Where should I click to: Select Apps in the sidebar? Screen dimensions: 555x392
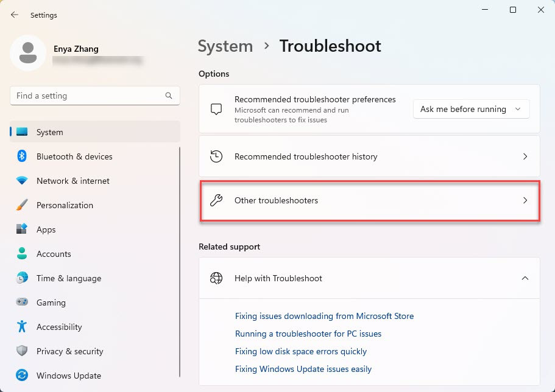tap(46, 229)
